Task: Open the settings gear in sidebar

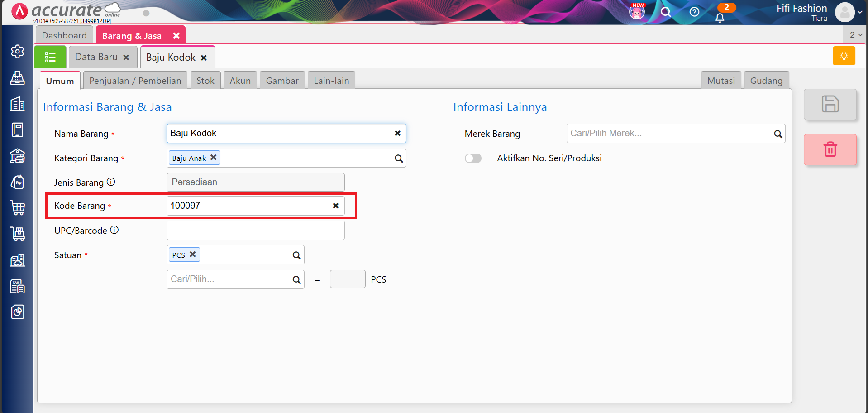Action: (18, 52)
